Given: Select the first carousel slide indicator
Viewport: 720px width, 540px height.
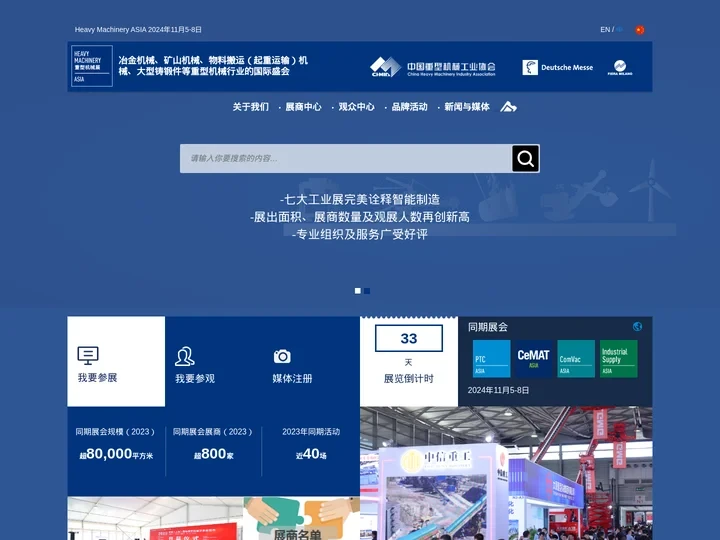Looking at the screenshot, I should pos(358,291).
